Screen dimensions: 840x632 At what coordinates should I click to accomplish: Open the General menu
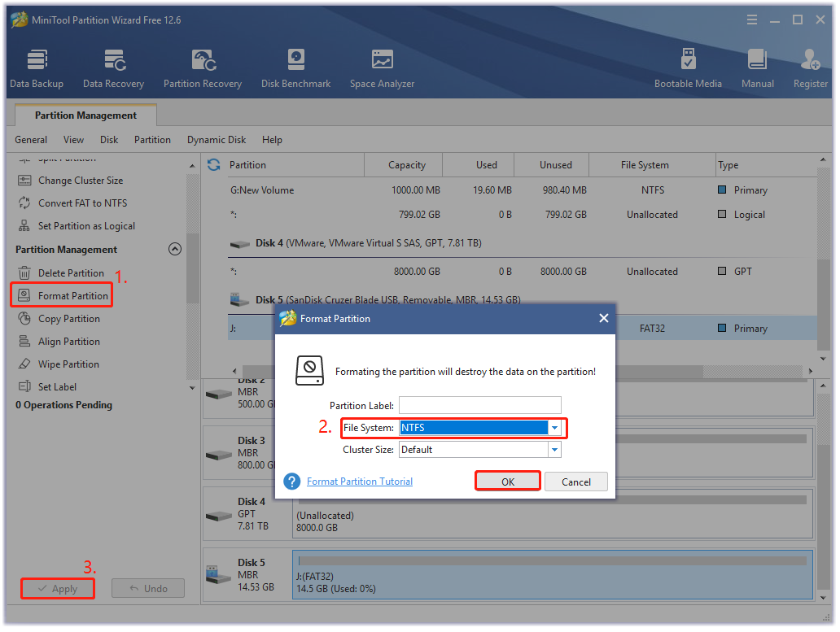[31, 140]
